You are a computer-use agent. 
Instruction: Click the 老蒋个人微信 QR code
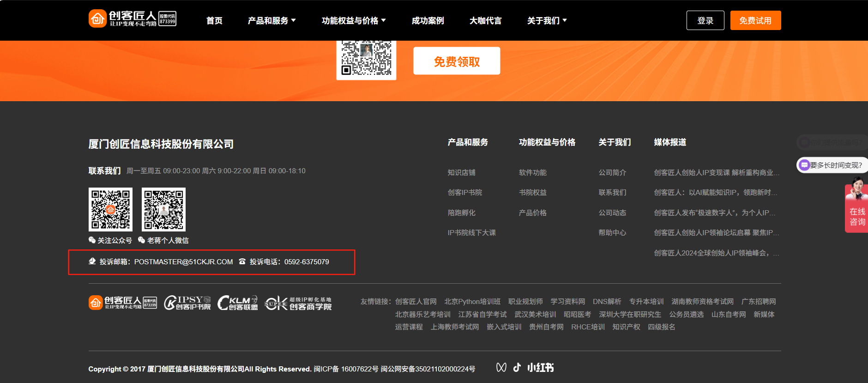click(x=163, y=209)
